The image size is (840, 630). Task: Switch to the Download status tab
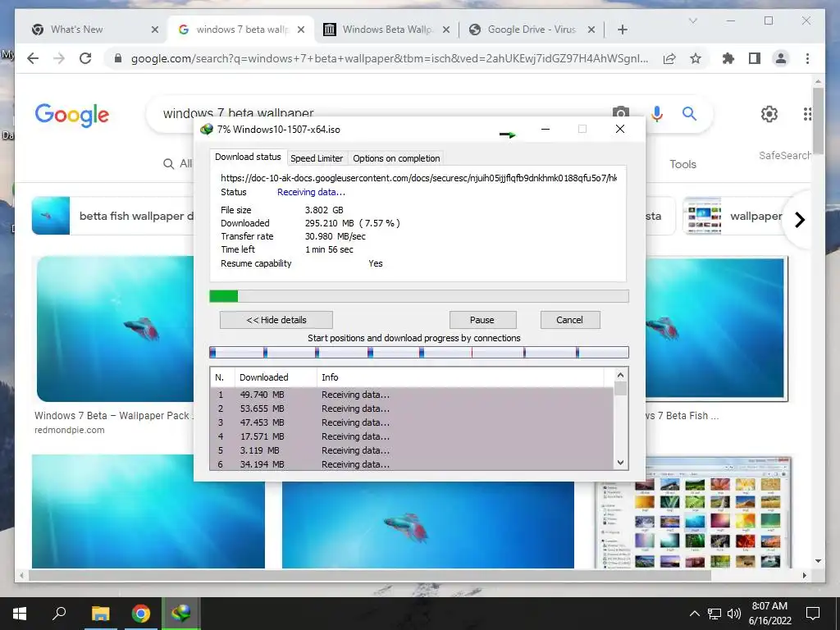pyautogui.click(x=248, y=157)
